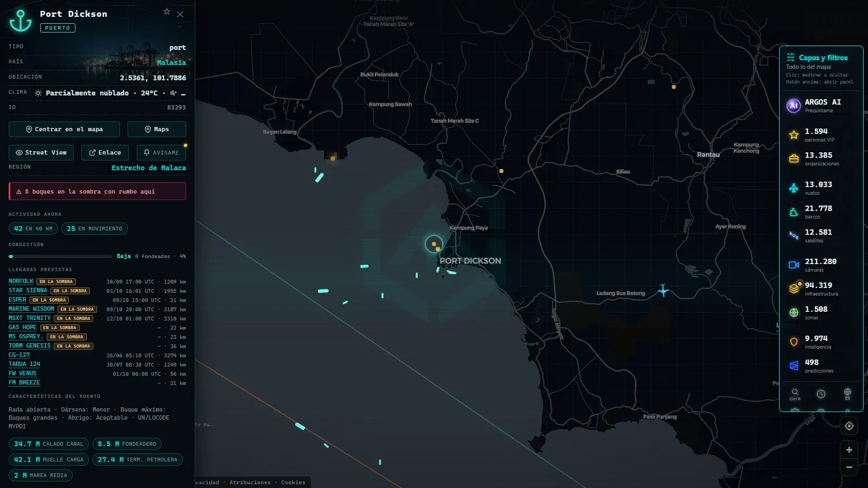The width and height of the screenshot is (868, 488).
Task: Select the 25 en movimiento chip
Action: [x=94, y=229]
